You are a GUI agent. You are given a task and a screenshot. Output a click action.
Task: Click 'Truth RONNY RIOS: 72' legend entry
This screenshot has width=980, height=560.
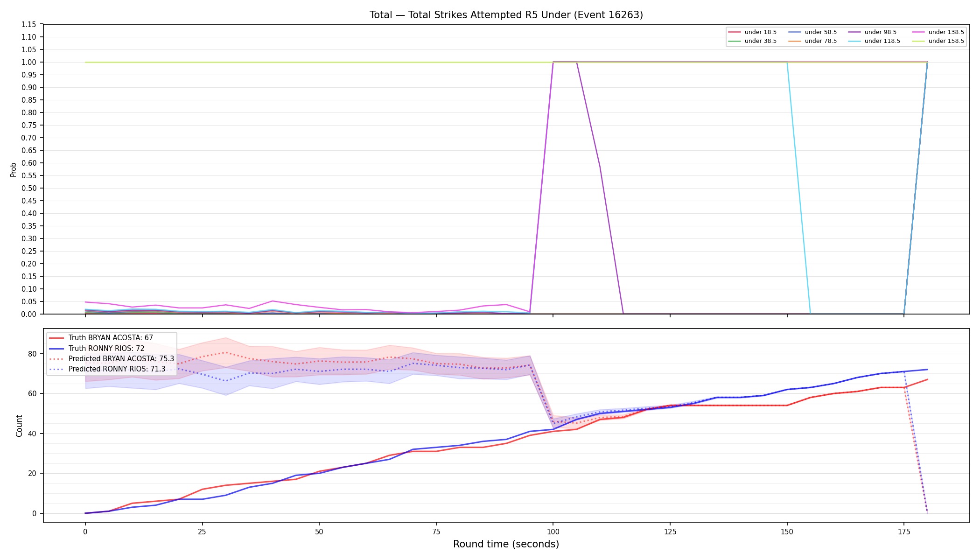click(97, 349)
